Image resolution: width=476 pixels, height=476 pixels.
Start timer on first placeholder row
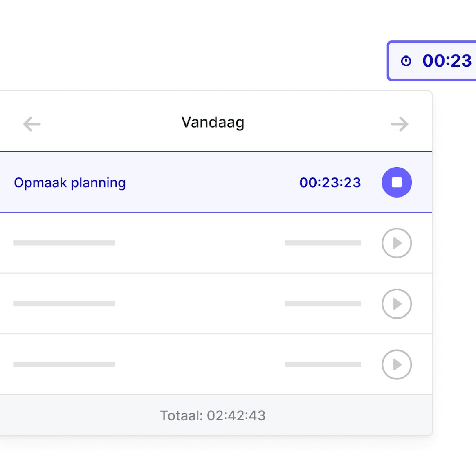[396, 243]
